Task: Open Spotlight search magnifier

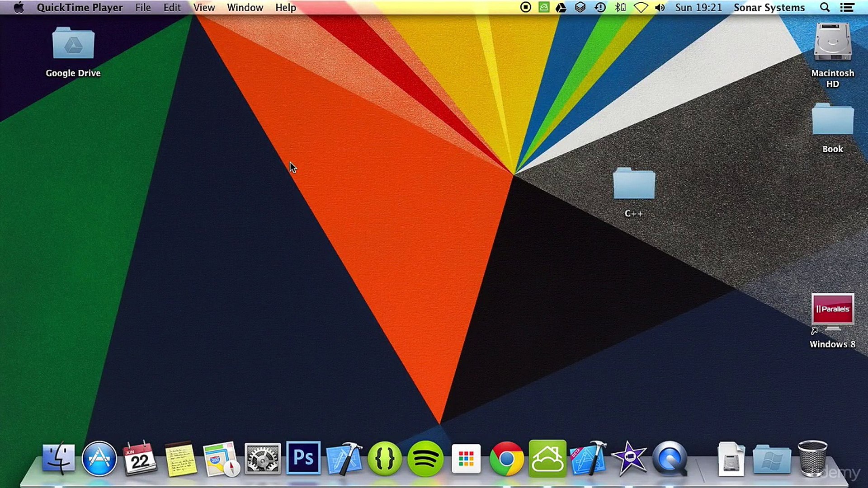Action: coord(825,8)
